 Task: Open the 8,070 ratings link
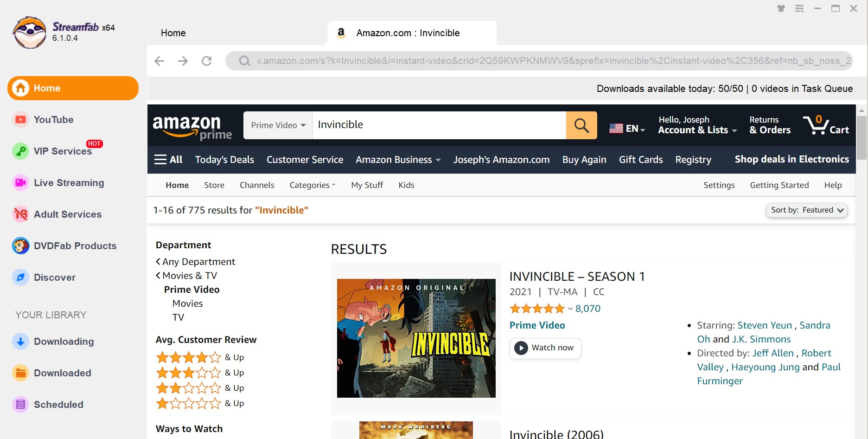click(588, 309)
